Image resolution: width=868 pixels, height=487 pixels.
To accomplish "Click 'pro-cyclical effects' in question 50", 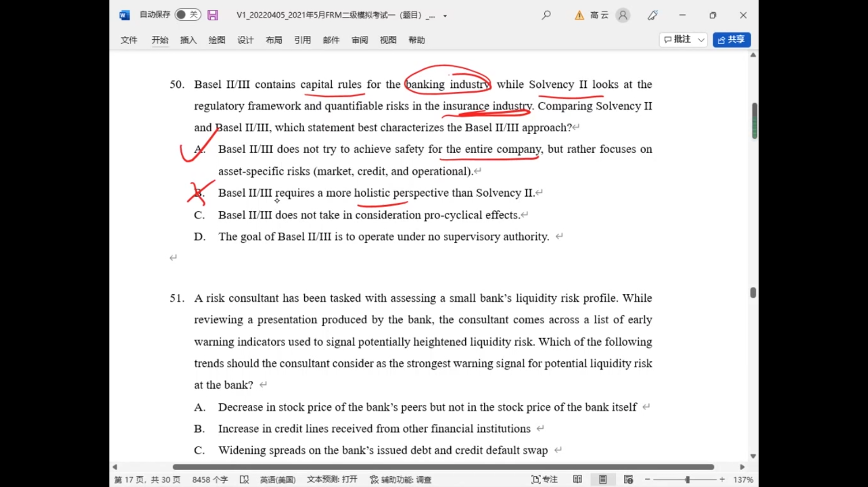I will (x=472, y=215).
